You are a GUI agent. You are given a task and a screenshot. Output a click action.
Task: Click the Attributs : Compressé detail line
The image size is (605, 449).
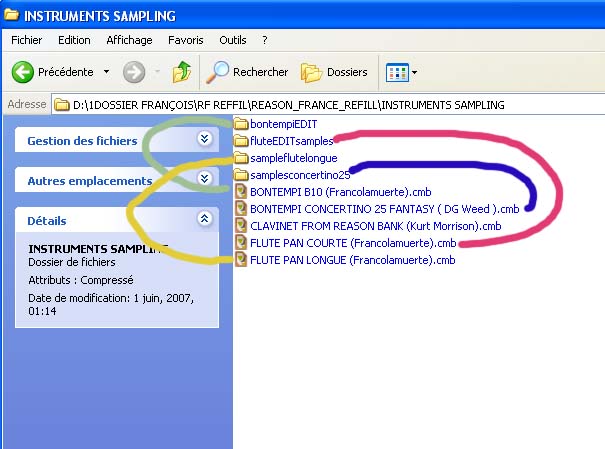click(x=81, y=280)
